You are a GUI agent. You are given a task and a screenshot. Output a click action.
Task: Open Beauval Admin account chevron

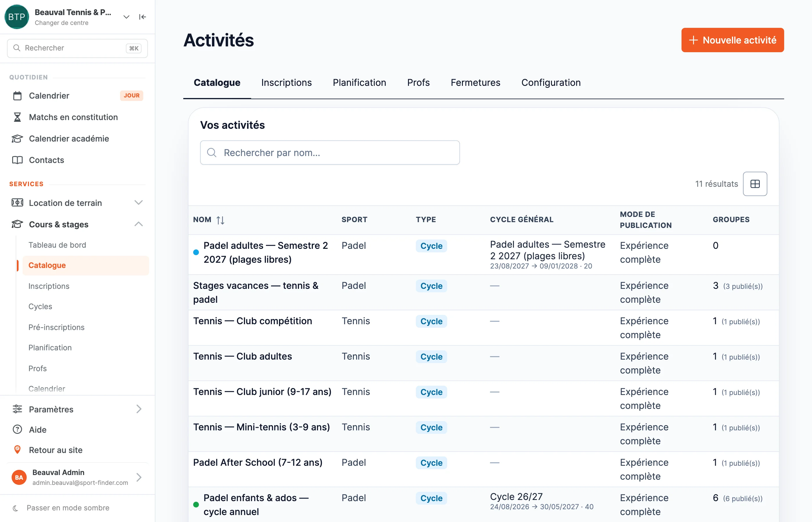pos(139,477)
